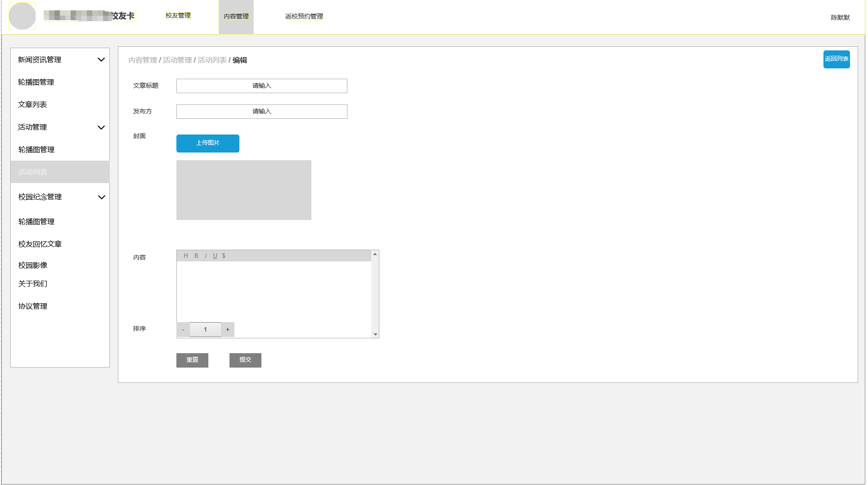This screenshot has height=485, width=868.
Task: Click the 发布方 input field
Action: coord(262,111)
